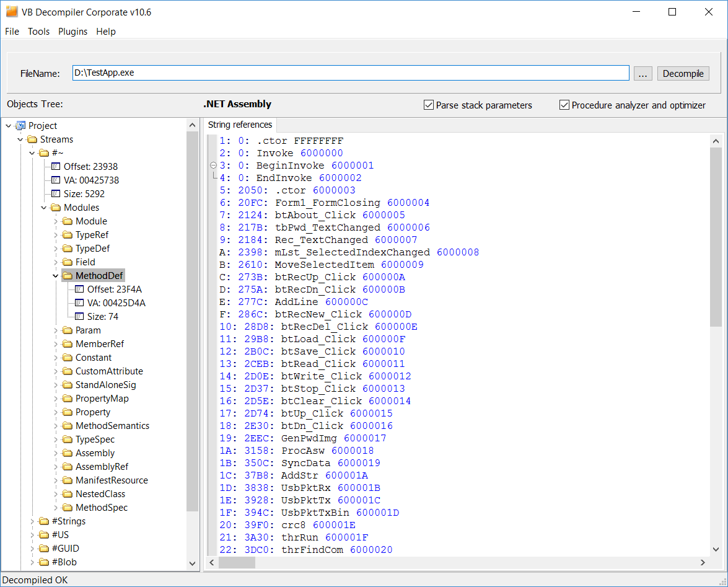Click the 'Decompiled OK' status bar text
Image resolution: width=728 pixels, height=587 pixels.
[35, 580]
